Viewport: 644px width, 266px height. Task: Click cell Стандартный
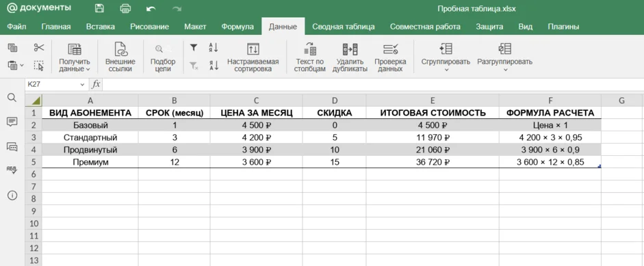pos(90,137)
